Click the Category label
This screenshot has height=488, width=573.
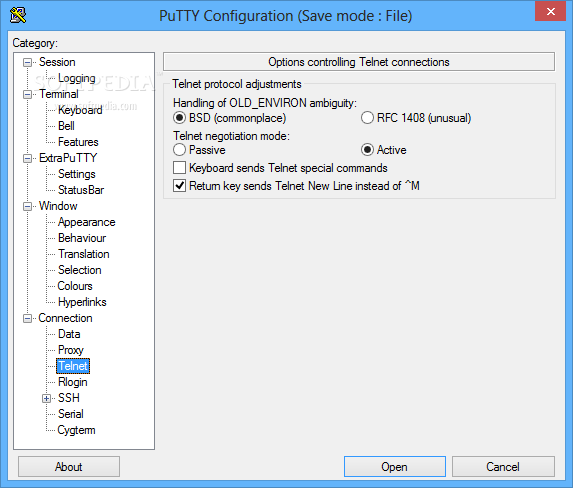(35, 43)
